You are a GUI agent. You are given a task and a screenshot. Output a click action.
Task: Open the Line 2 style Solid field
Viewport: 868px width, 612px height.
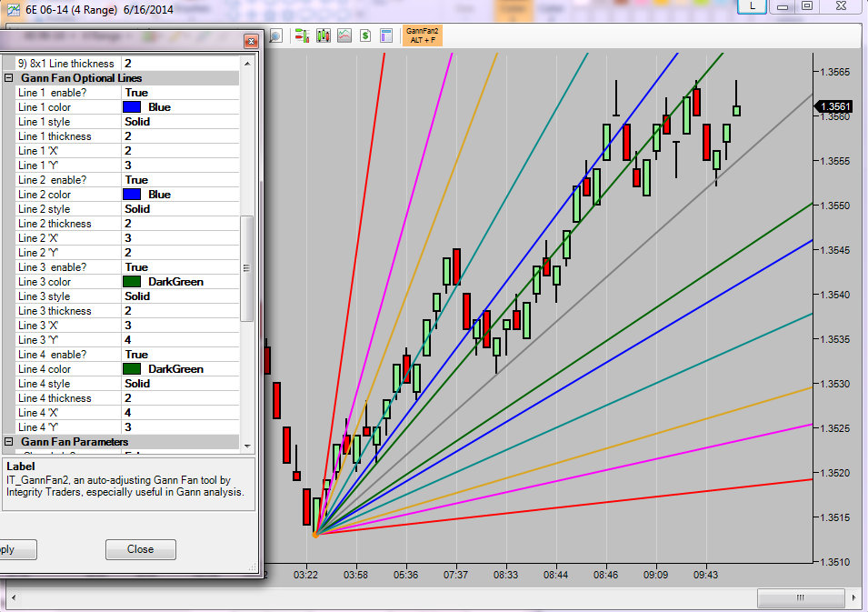181,209
